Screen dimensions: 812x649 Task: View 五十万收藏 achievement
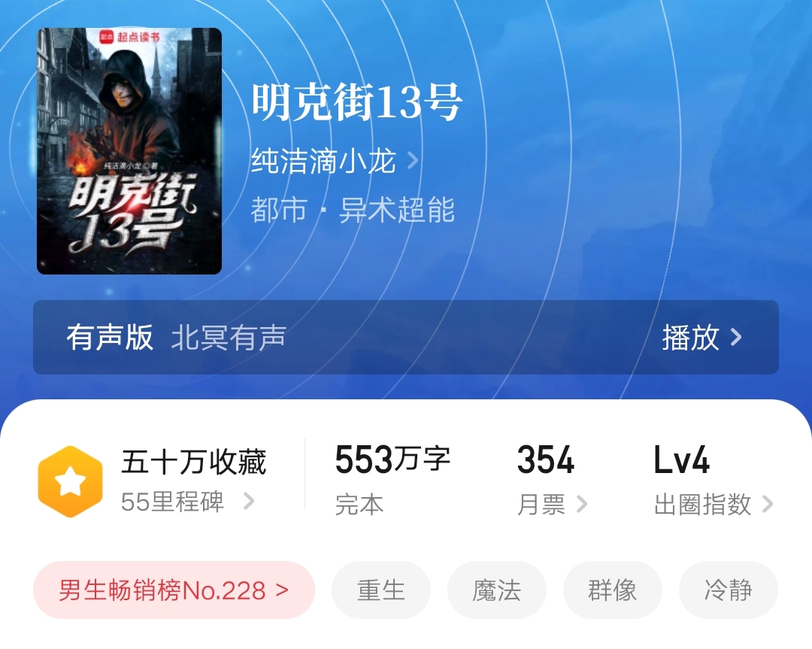[x=194, y=462]
